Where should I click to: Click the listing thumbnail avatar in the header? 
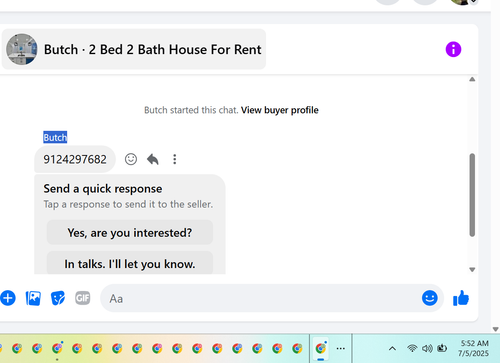[22, 49]
